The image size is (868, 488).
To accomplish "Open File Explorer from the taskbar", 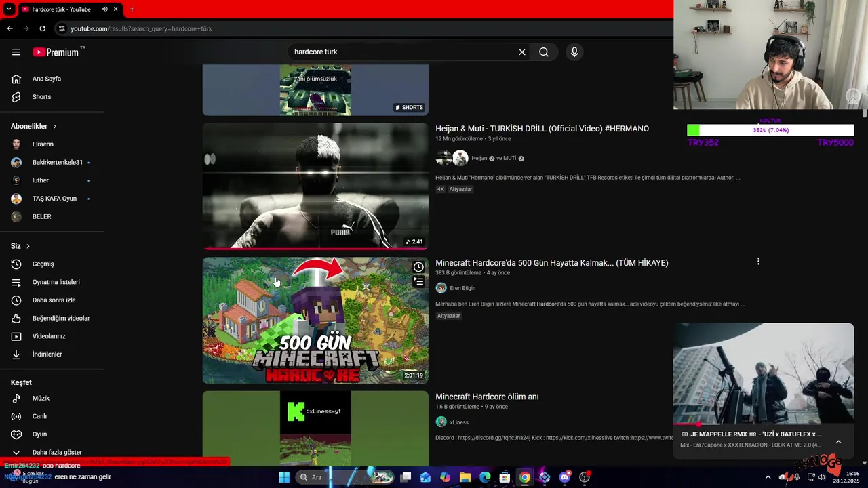I will pos(465,477).
